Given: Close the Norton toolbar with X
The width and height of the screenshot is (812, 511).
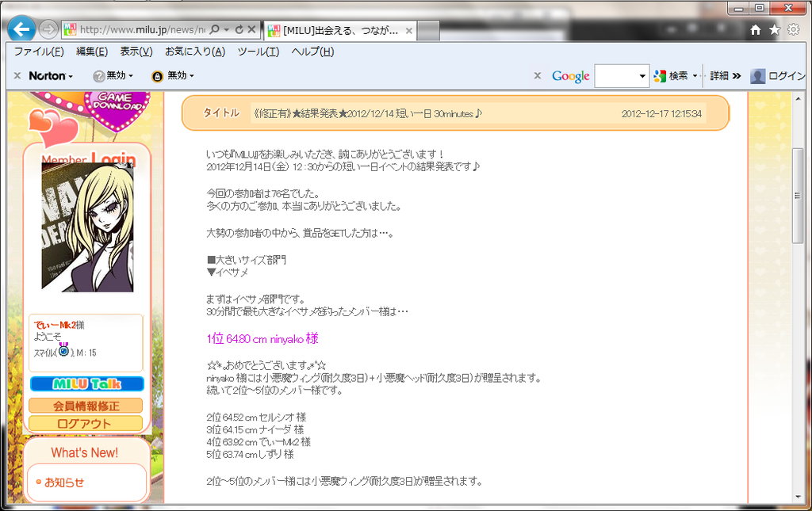Looking at the screenshot, I should pyautogui.click(x=17, y=76).
